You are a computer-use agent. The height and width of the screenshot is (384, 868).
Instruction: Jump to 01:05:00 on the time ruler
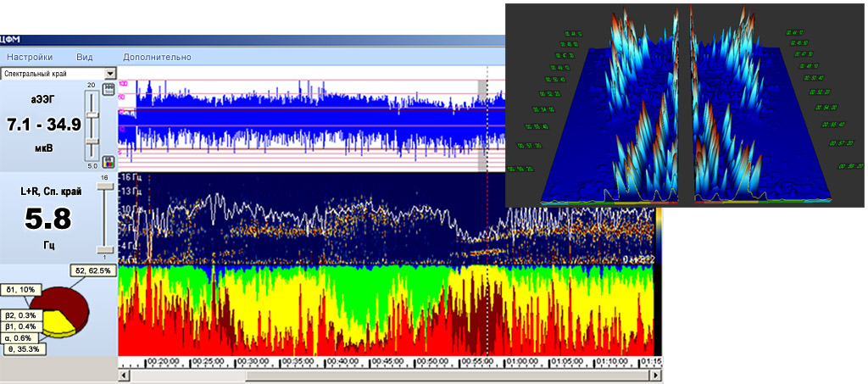565,363
